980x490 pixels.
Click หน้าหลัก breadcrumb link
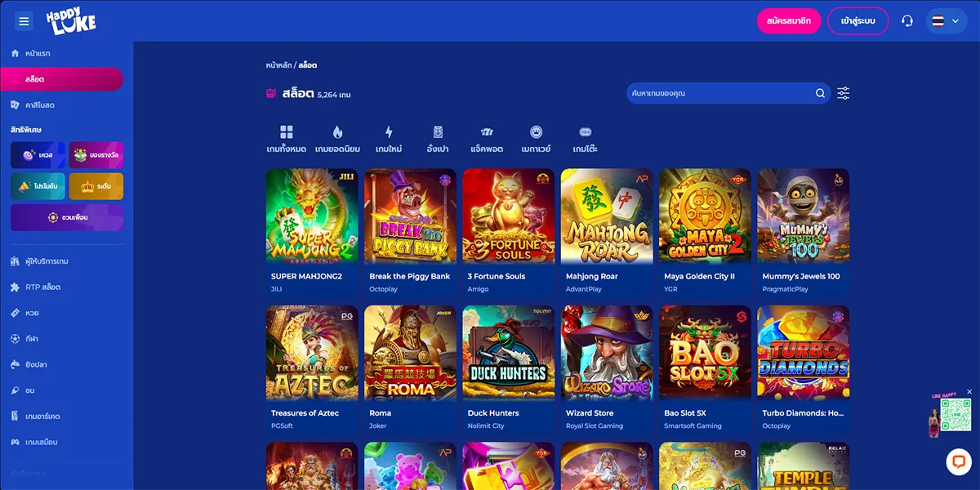[x=278, y=65]
